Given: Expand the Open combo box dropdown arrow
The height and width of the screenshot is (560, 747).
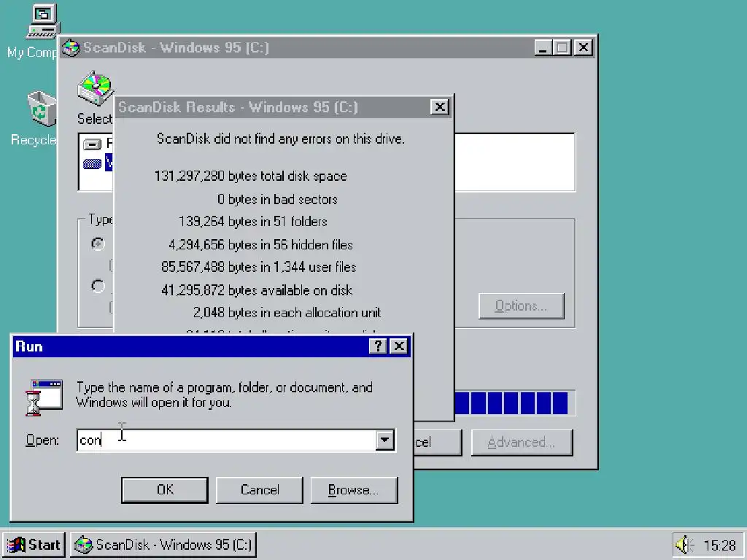Looking at the screenshot, I should point(385,440).
